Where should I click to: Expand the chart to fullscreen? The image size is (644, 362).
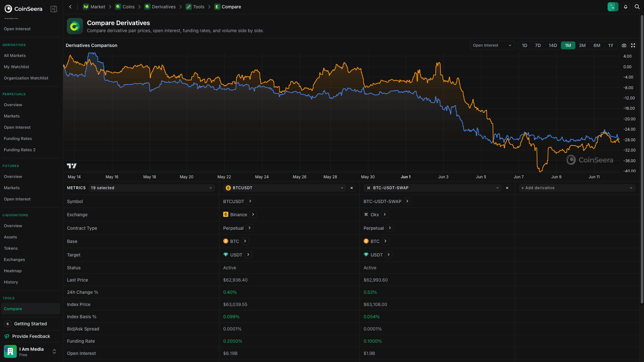(x=633, y=45)
